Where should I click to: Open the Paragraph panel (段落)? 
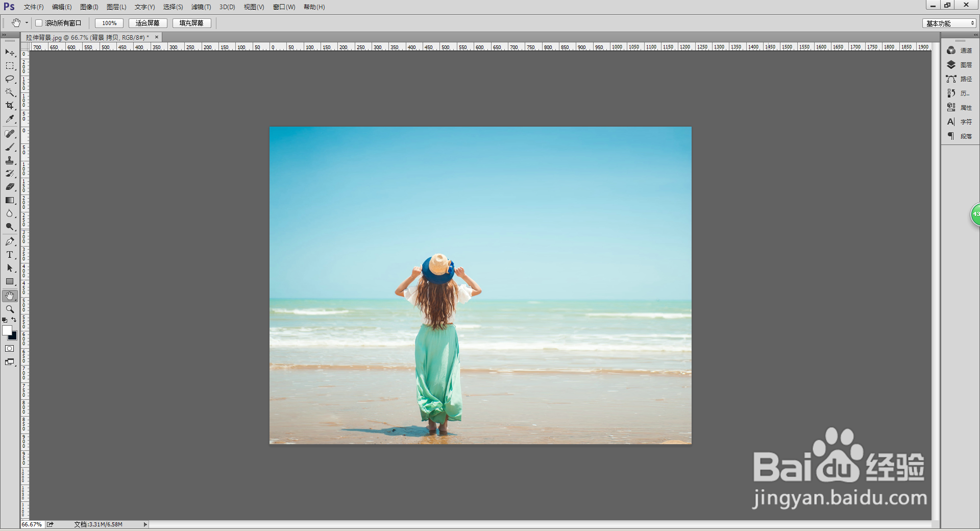960,136
